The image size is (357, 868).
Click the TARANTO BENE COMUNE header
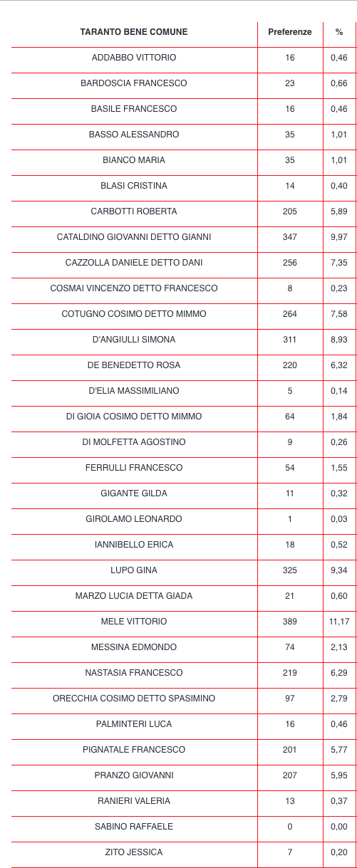point(134,32)
